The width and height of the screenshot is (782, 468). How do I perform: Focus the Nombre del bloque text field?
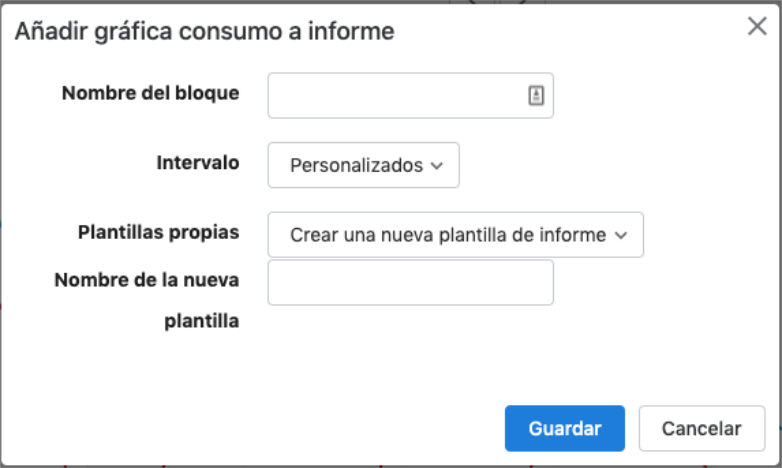click(410, 95)
